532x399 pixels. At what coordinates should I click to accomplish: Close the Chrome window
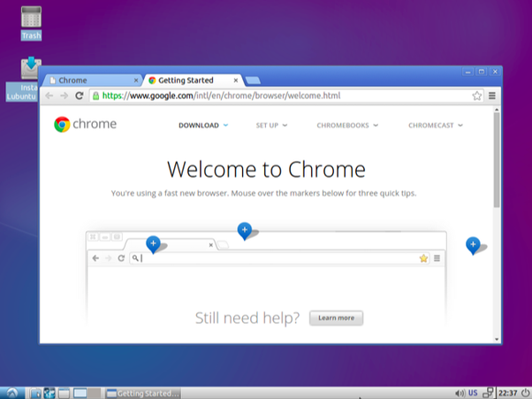tap(495, 72)
